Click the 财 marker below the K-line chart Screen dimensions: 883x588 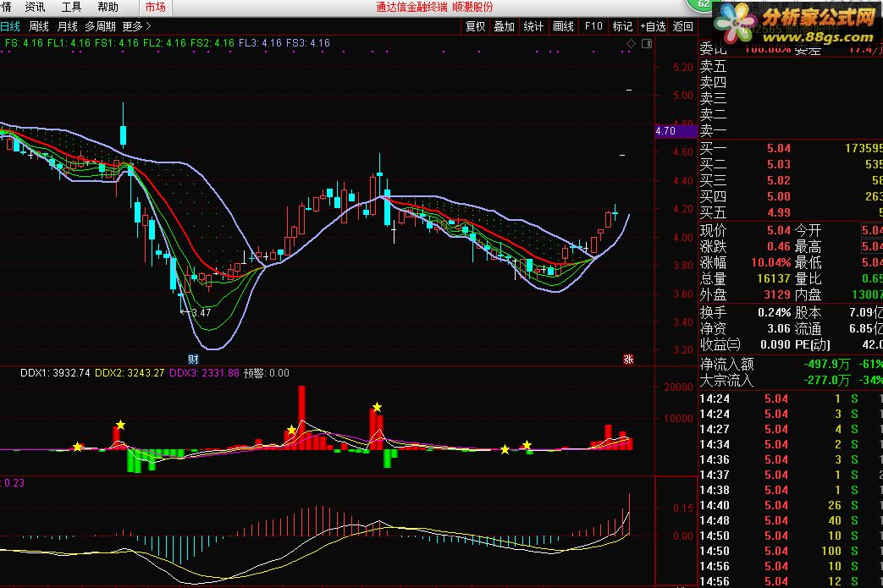(x=193, y=359)
